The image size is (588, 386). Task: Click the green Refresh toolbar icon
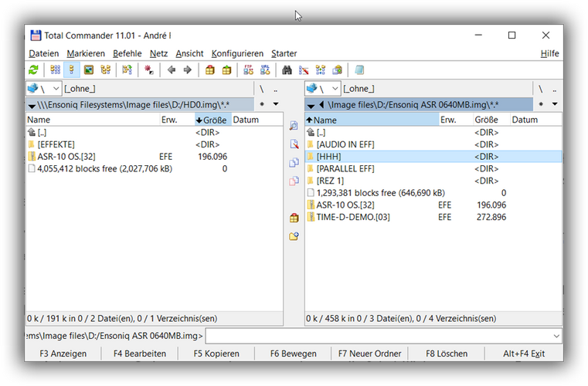tap(33, 69)
